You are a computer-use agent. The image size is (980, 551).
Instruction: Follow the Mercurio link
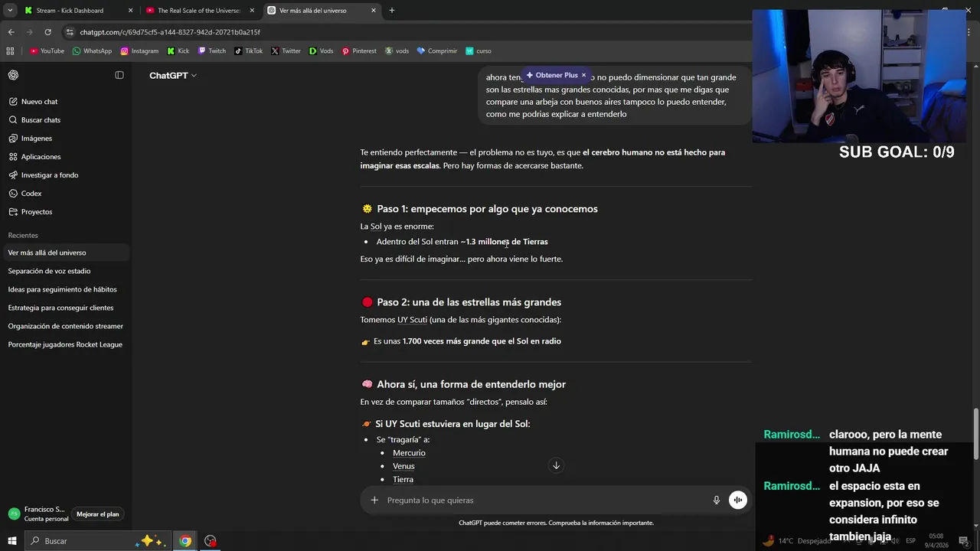(x=409, y=453)
